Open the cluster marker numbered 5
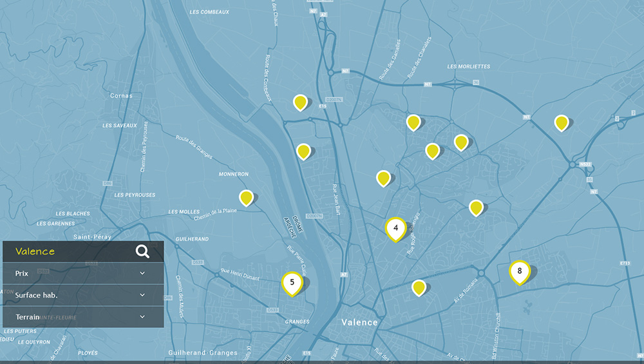The width and height of the screenshot is (644, 364). click(x=292, y=283)
